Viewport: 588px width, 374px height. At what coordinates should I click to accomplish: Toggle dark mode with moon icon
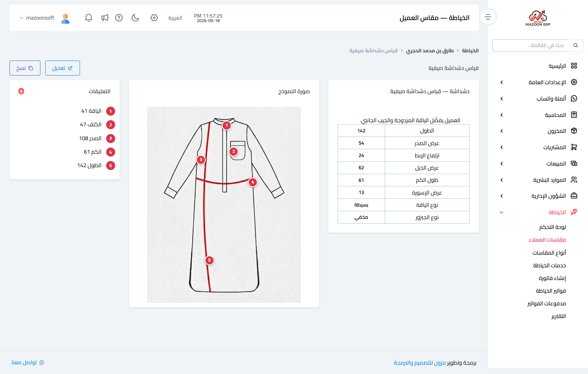pos(135,18)
